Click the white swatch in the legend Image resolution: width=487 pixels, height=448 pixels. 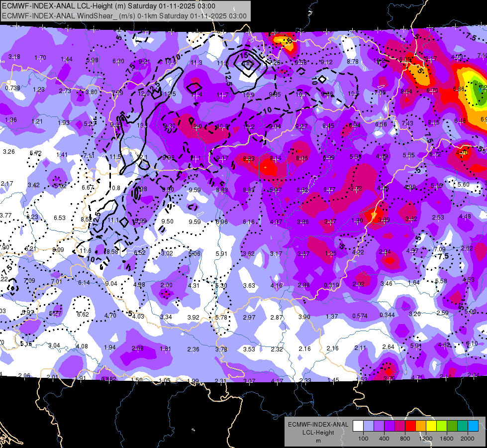pos(358,426)
